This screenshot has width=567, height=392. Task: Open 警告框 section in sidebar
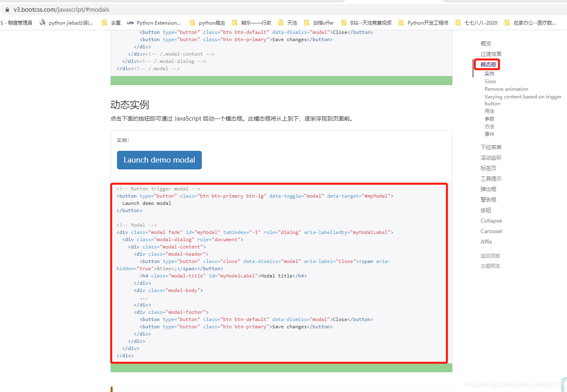(488, 200)
